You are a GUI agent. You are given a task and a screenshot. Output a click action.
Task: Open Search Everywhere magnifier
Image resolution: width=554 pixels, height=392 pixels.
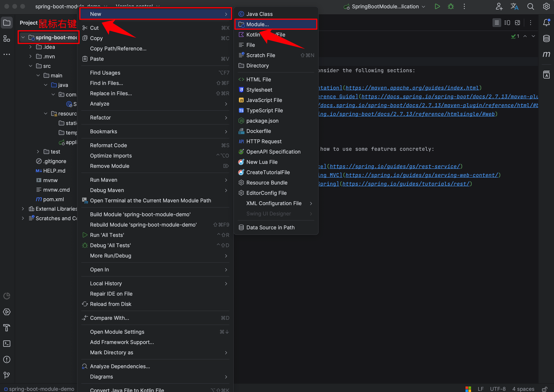click(530, 7)
